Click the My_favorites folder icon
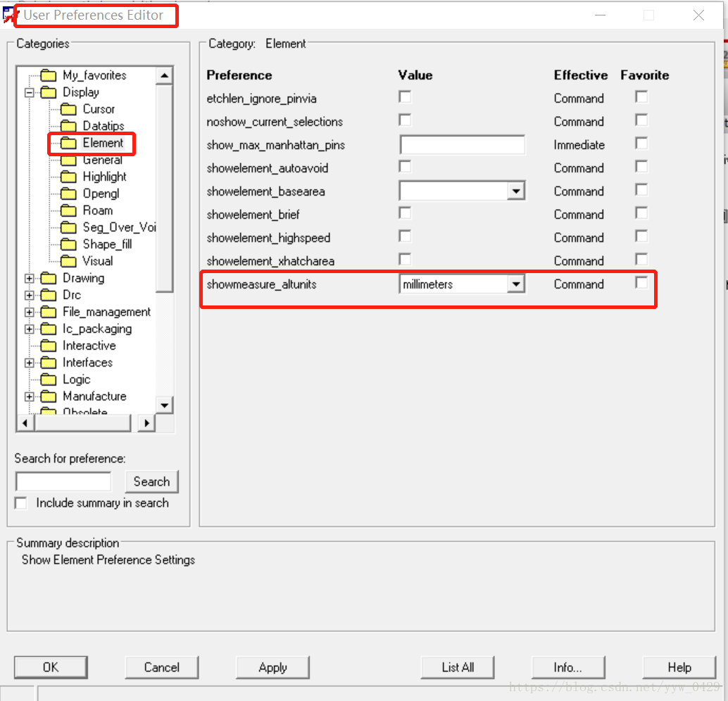The height and width of the screenshot is (701, 728). pyautogui.click(x=48, y=75)
